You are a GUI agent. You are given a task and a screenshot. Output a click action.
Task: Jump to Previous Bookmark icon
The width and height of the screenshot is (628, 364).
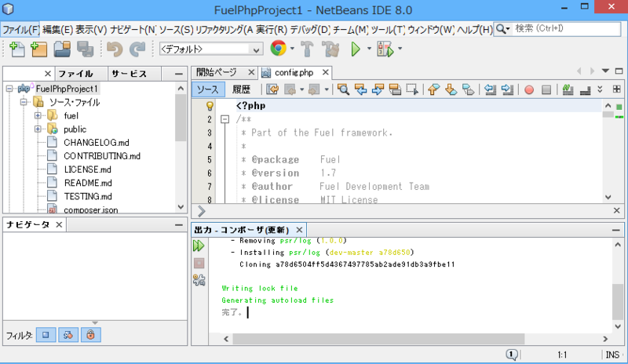433,89
